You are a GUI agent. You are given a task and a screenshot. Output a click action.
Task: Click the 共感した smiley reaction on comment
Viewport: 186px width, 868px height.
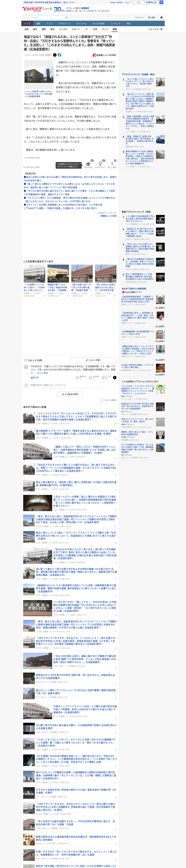[82, 378]
